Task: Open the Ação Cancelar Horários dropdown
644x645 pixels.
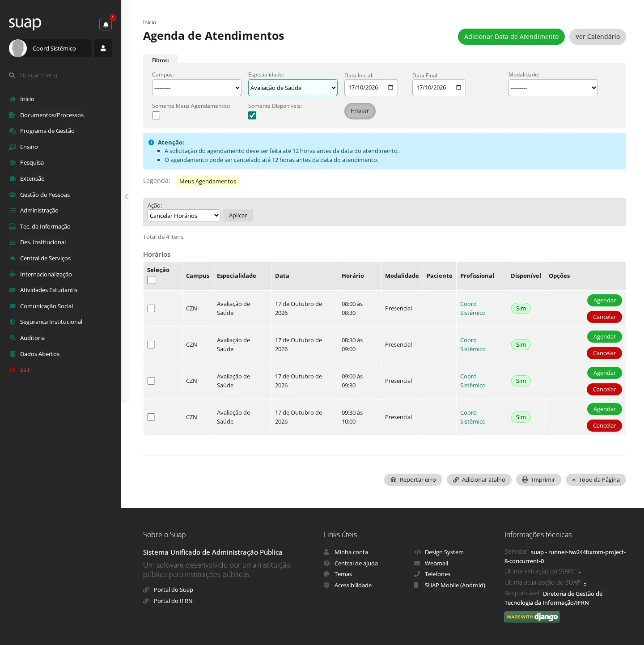Action: pos(184,216)
